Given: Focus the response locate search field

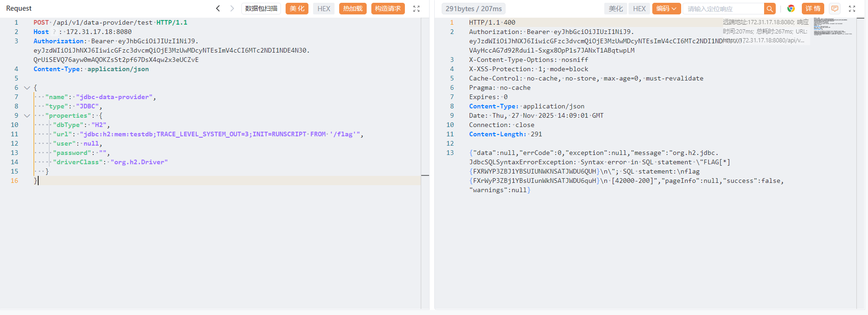Looking at the screenshot, I should [724, 8].
